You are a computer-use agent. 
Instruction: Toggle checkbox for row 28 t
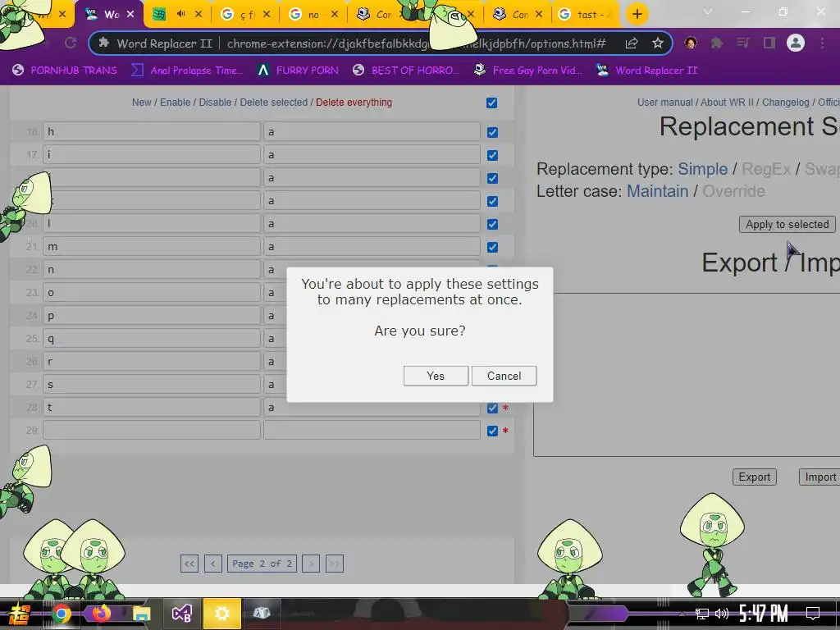point(492,409)
